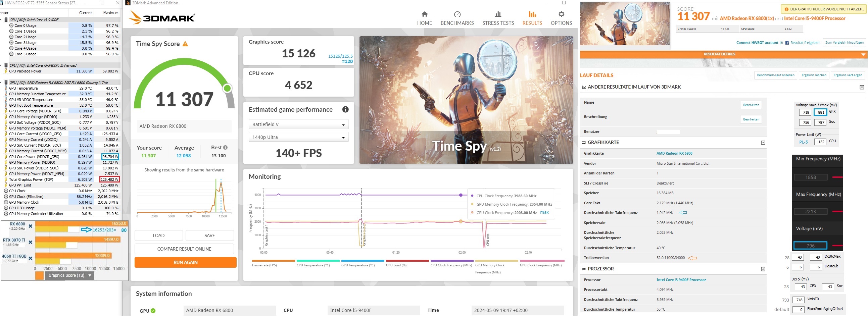Select the RESULTS tab
Viewport: 868px width, 316px height.
532,18
